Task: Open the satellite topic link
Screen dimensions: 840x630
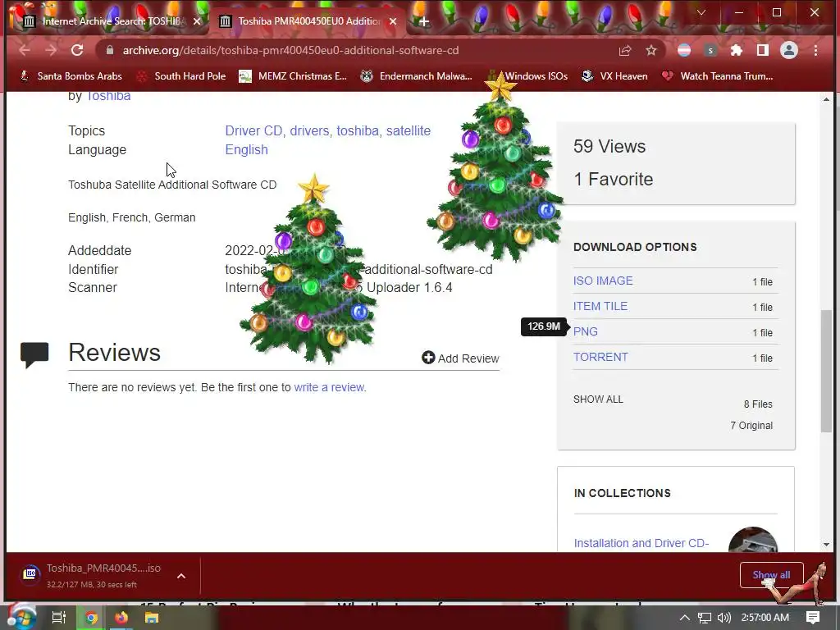Action: [x=409, y=130]
